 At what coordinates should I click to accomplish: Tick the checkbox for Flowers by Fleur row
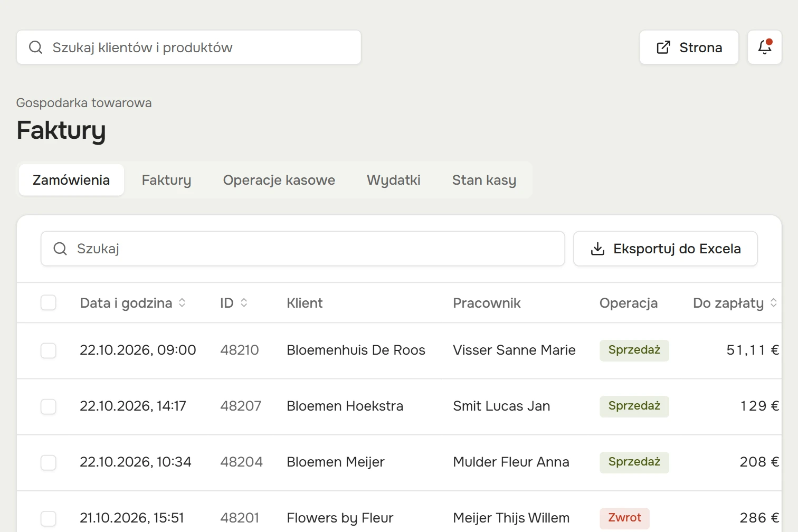coord(49,518)
